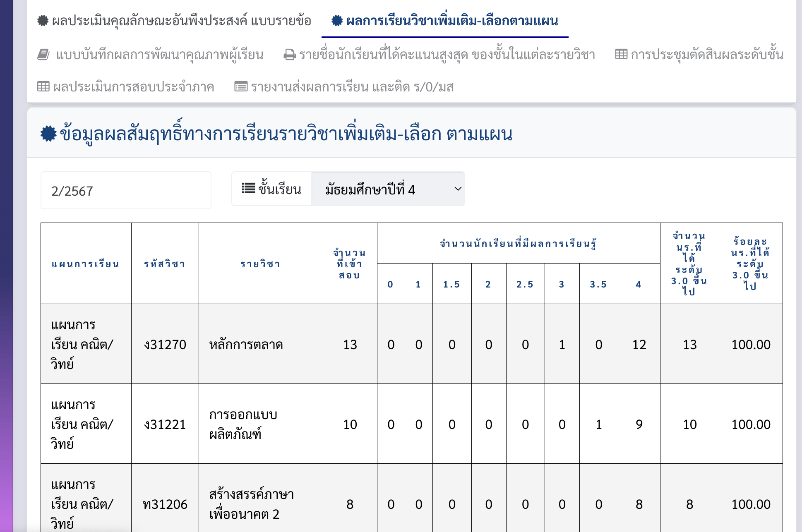
Task: Click gear icon beside desired-characteristics assessment tab
Action: [x=43, y=20]
